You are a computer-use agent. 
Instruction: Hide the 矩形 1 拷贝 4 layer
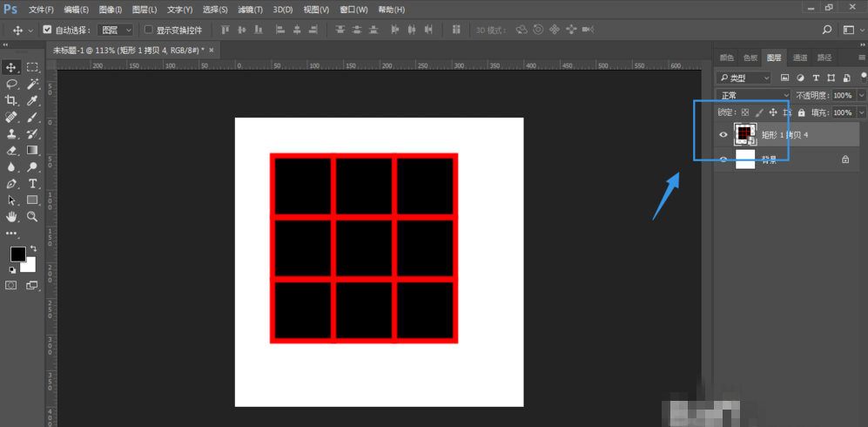[723, 135]
